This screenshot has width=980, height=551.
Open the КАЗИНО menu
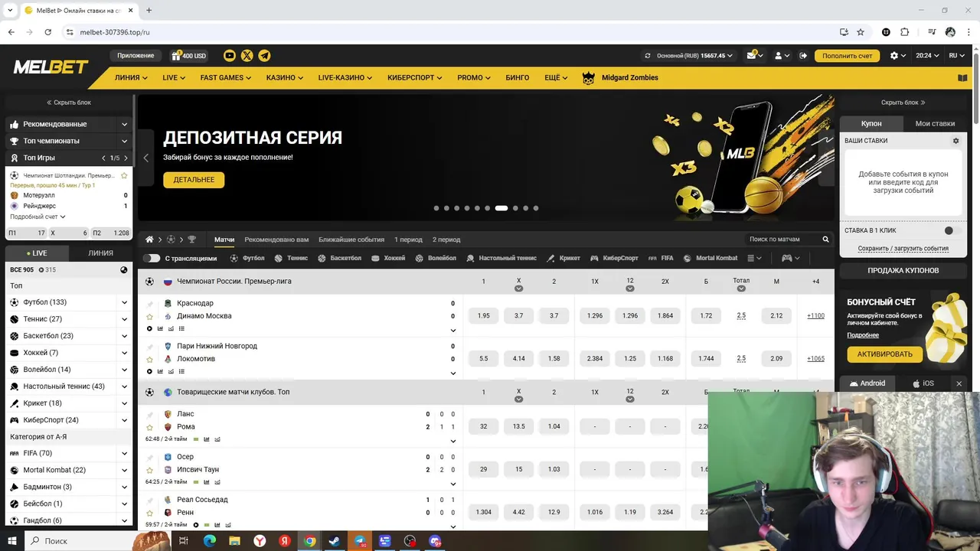click(284, 77)
